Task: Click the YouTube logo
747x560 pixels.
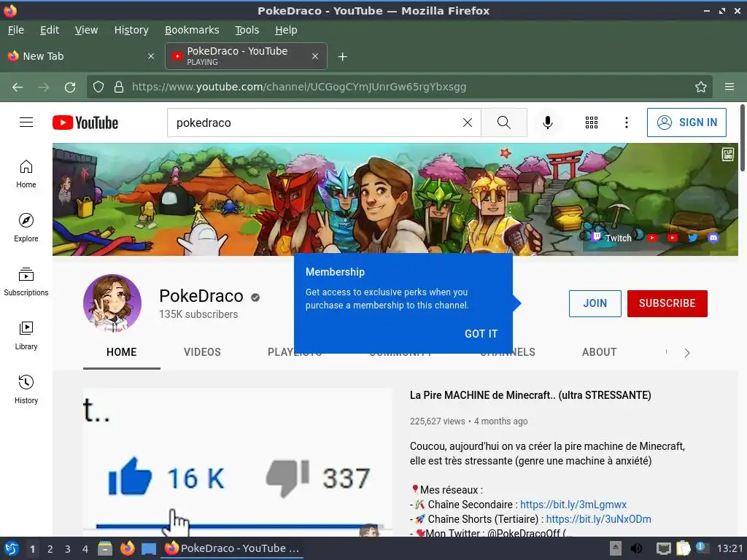Action: [85, 122]
